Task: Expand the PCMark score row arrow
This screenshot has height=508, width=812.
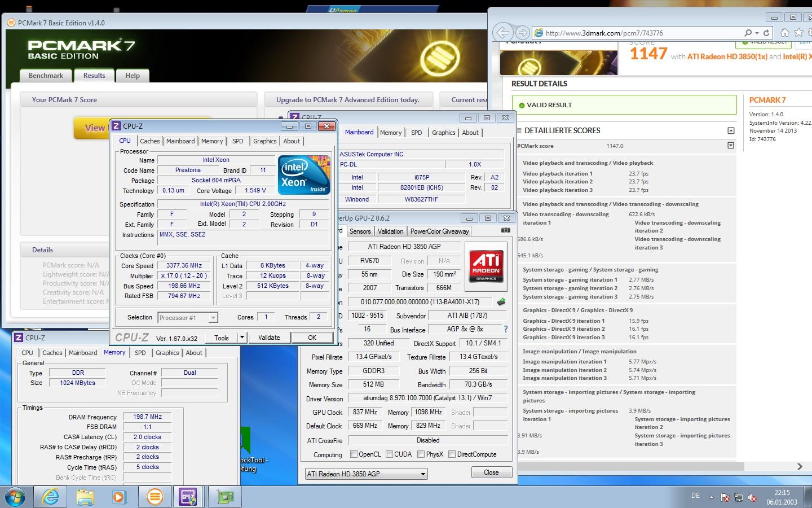Action: [x=731, y=146]
